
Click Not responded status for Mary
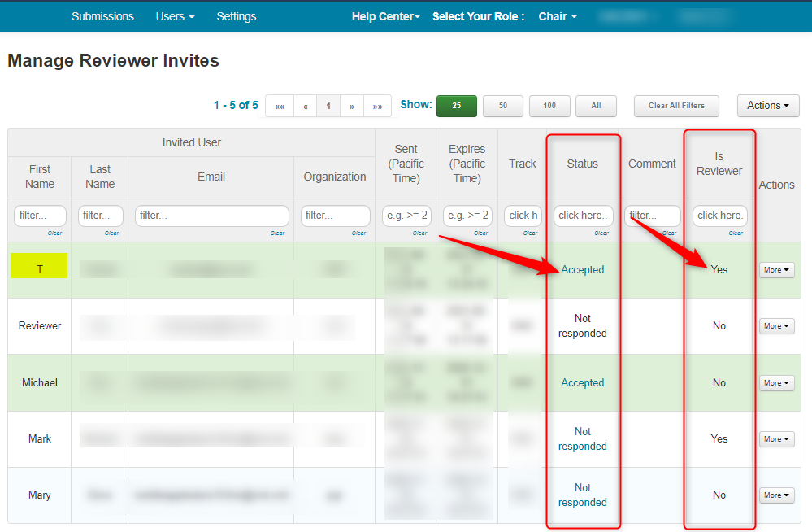(x=583, y=495)
